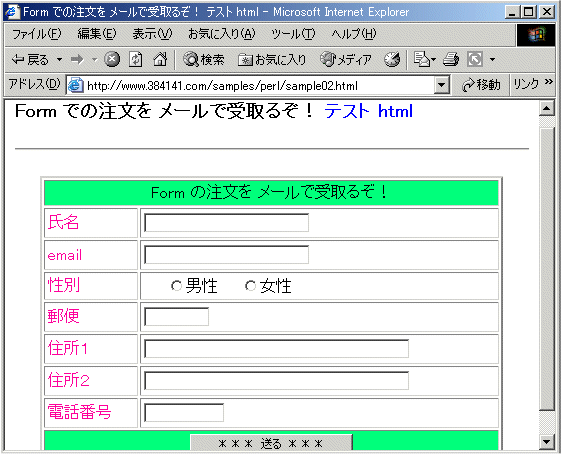Image resolution: width=561 pixels, height=454 pixels.
Task: Open the Mail toolbar icon
Action: click(x=424, y=59)
